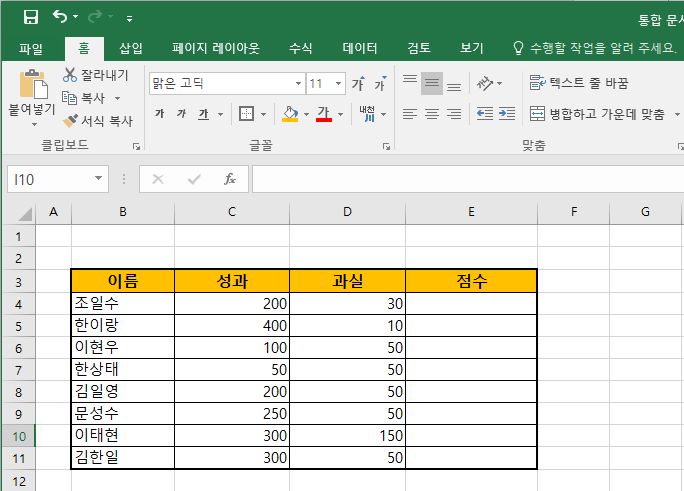This screenshot has height=491, width=684.
Task: Select 서식 복사 format painter
Action: click(x=97, y=121)
